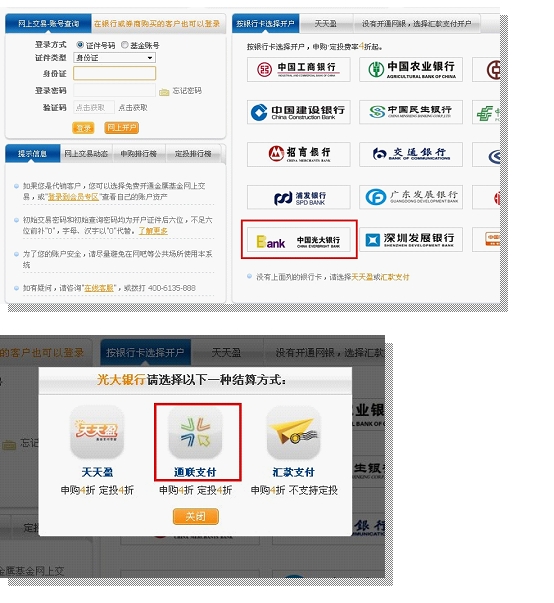The width and height of the screenshot is (554, 603).
Task: Choose the 中国光大银行 logo
Action: [298, 240]
